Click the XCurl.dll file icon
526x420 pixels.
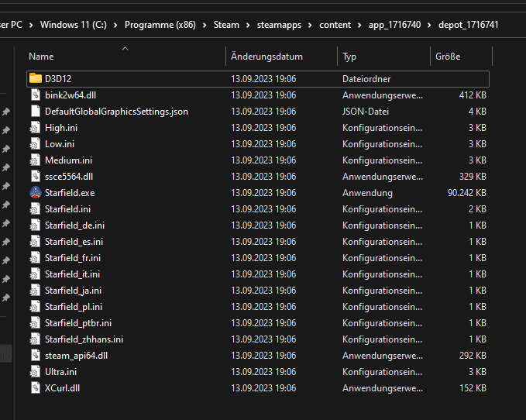[35, 387]
